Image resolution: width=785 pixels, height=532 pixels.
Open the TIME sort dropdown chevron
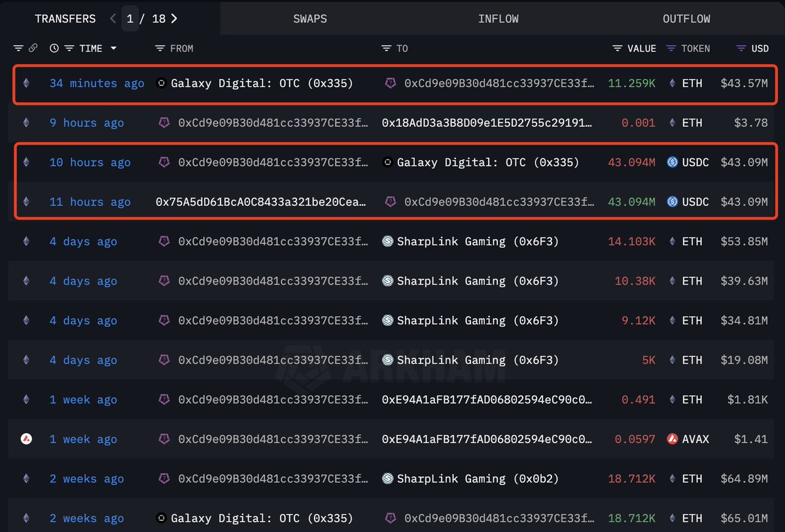[114, 48]
